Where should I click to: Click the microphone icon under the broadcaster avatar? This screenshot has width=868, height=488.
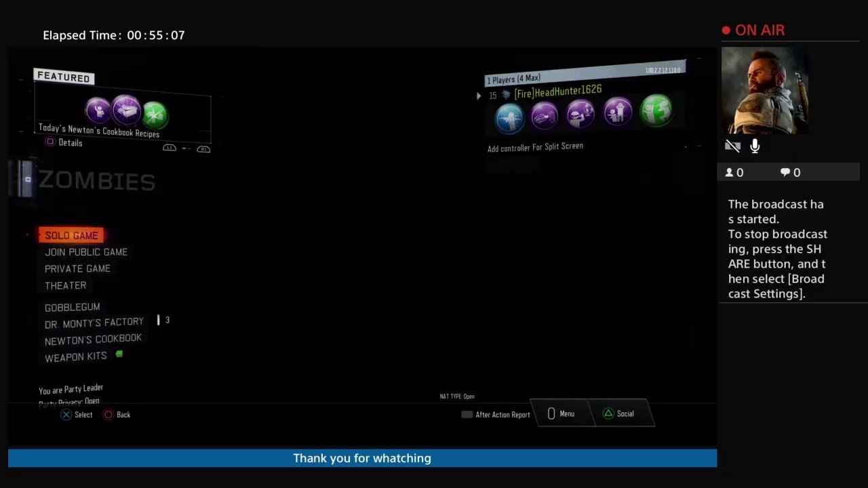click(755, 146)
